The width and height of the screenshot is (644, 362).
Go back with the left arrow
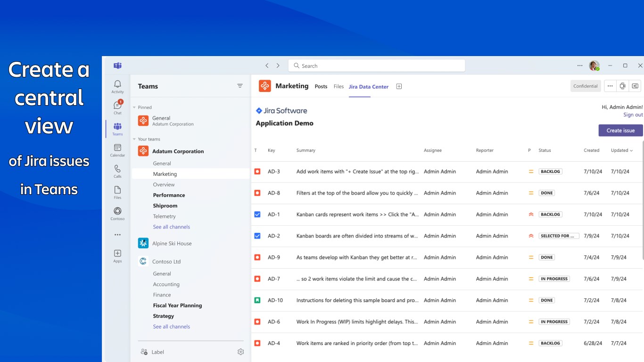pos(267,66)
